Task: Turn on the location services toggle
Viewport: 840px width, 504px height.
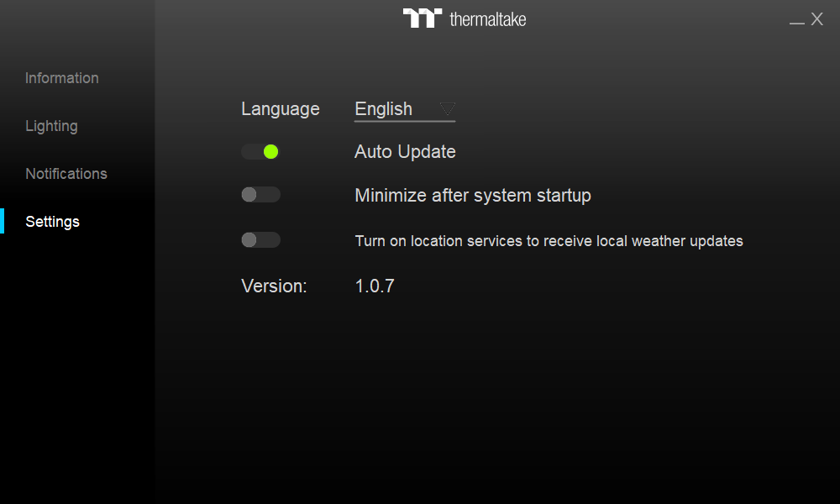Action: pyautogui.click(x=260, y=240)
